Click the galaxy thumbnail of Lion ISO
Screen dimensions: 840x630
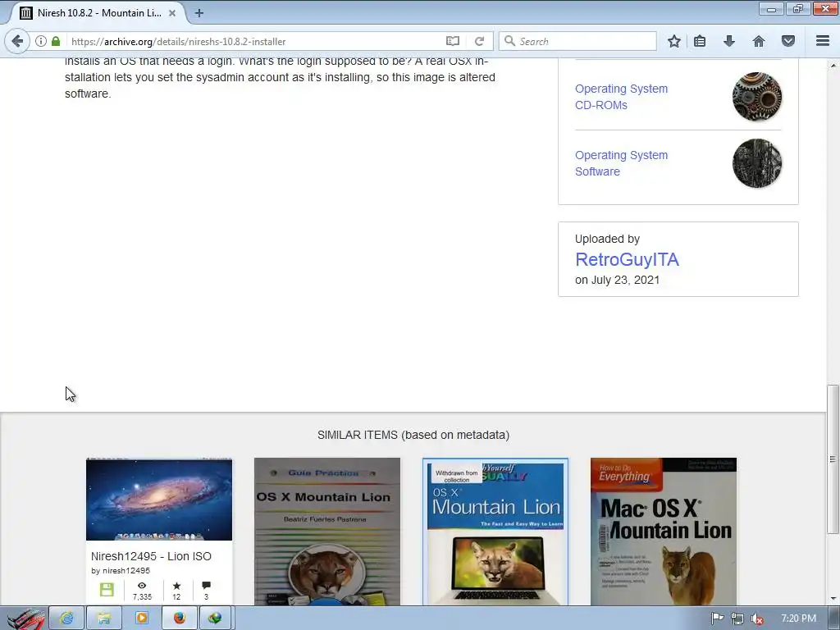pyautogui.click(x=159, y=500)
